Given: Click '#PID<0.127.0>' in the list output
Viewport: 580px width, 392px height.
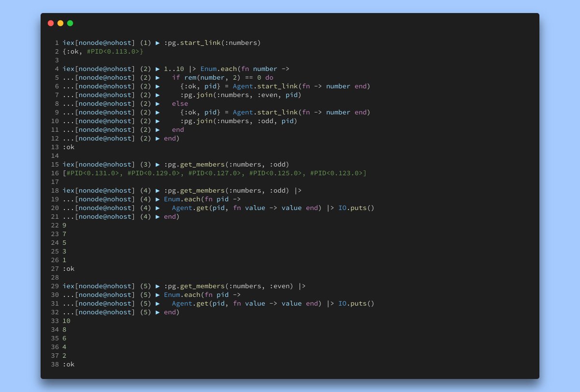Looking at the screenshot, I should click(215, 173).
